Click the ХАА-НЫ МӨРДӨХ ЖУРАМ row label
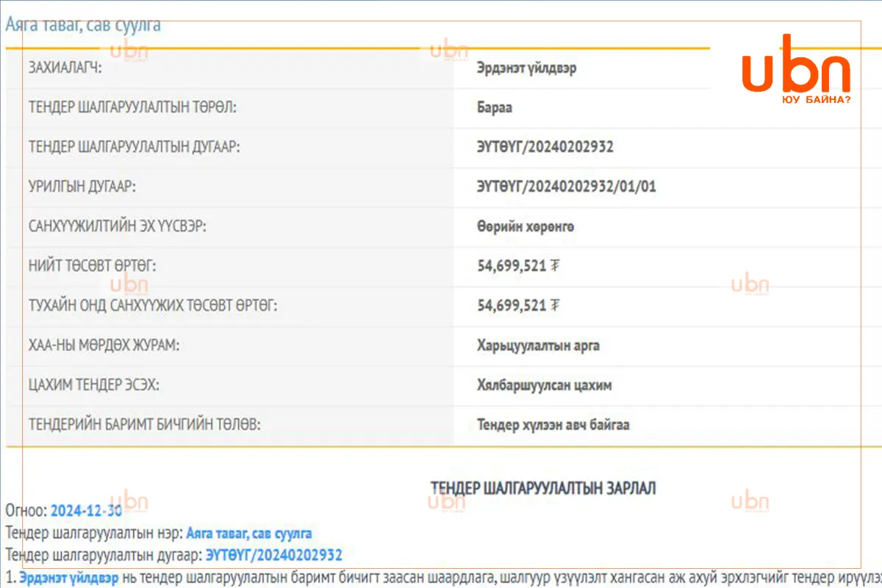The width and height of the screenshot is (882, 588). [104, 345]
